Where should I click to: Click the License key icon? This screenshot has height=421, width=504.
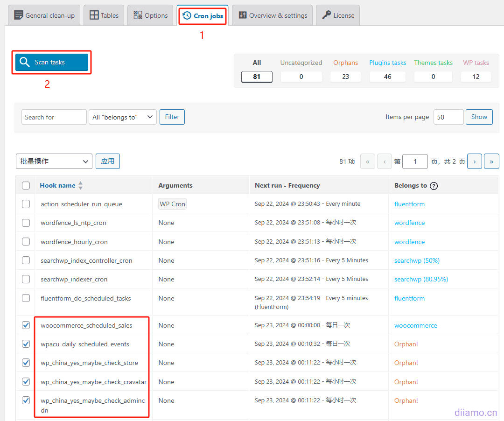(x=327, y=15)
